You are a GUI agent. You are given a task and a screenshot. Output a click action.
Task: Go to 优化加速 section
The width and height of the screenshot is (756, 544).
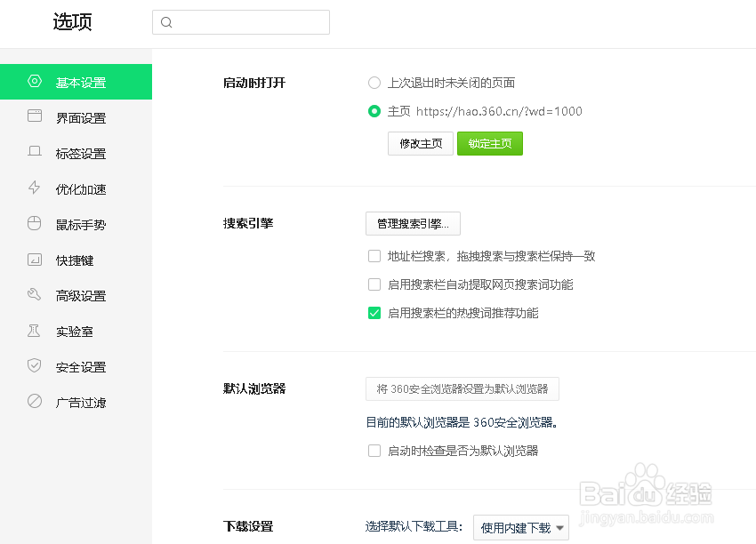tap(76, 188)
